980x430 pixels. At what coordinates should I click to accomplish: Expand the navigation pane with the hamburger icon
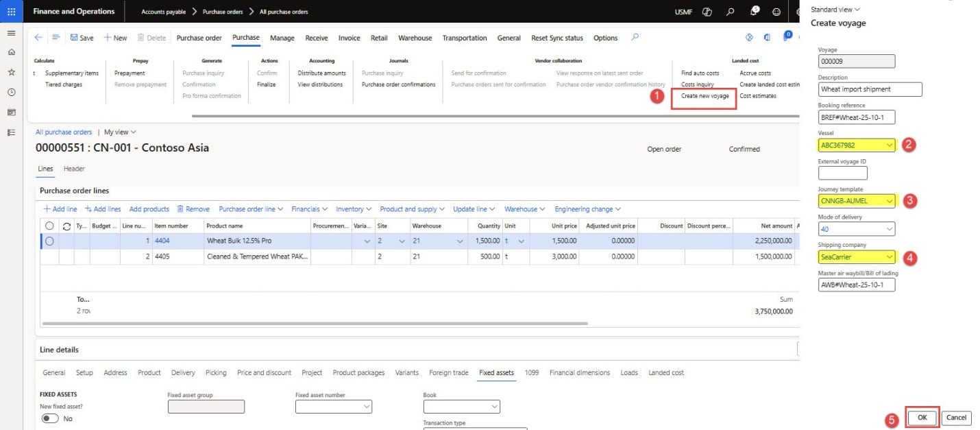[x=11, y=32]
